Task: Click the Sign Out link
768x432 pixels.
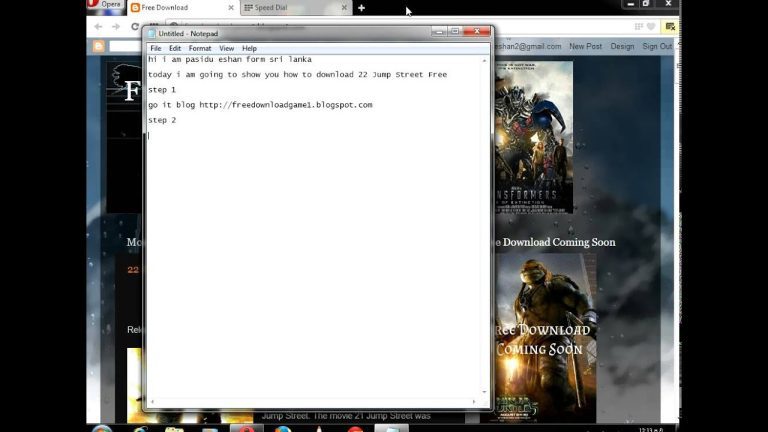Action: (657, 47)
